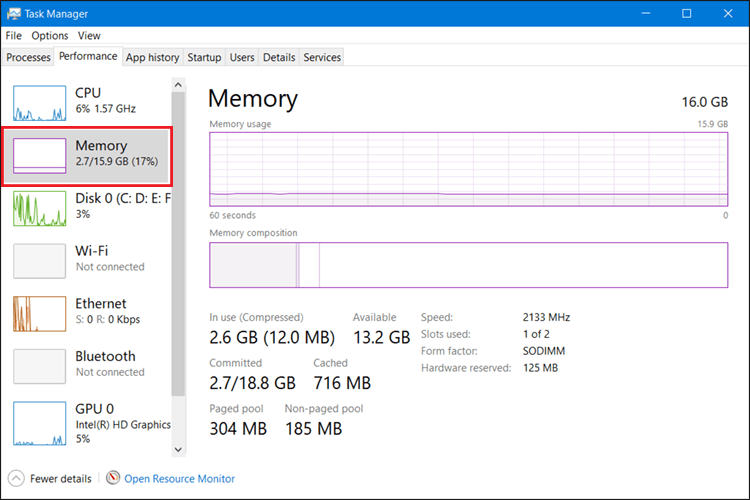750x500 pixels.
Task: Open the Options menu
Action: click(x=50, y=36)
